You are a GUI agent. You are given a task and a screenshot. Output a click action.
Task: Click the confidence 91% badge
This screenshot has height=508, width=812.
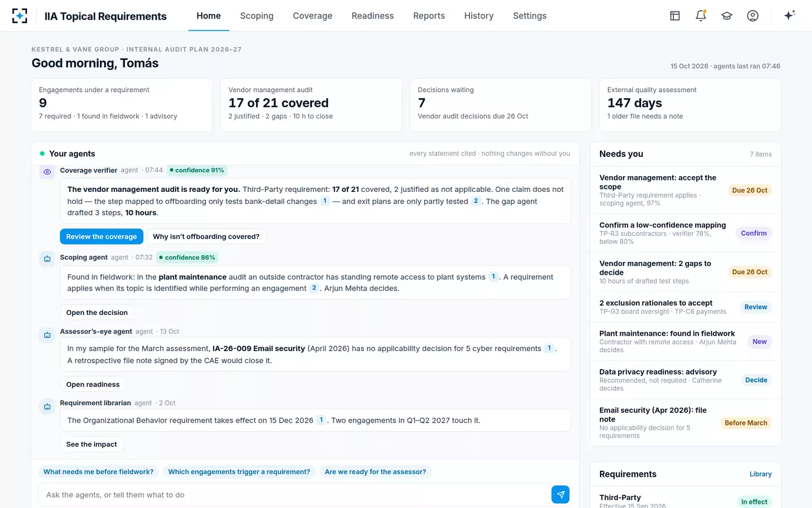197,170
